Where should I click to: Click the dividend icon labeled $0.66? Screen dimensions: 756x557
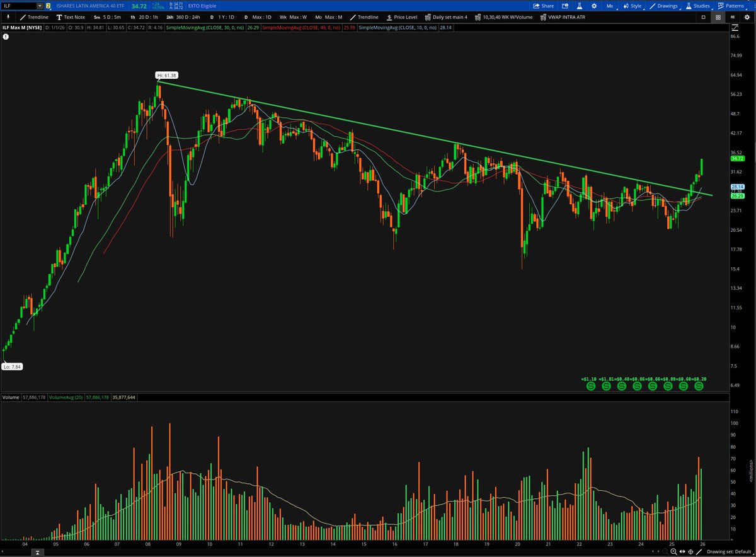point(652,386)
